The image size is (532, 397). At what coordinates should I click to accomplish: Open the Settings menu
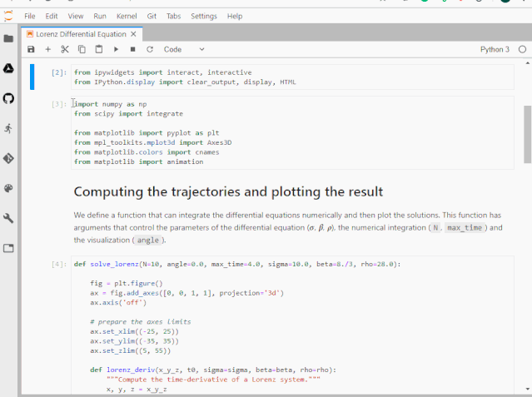click(x=204, y=16)
